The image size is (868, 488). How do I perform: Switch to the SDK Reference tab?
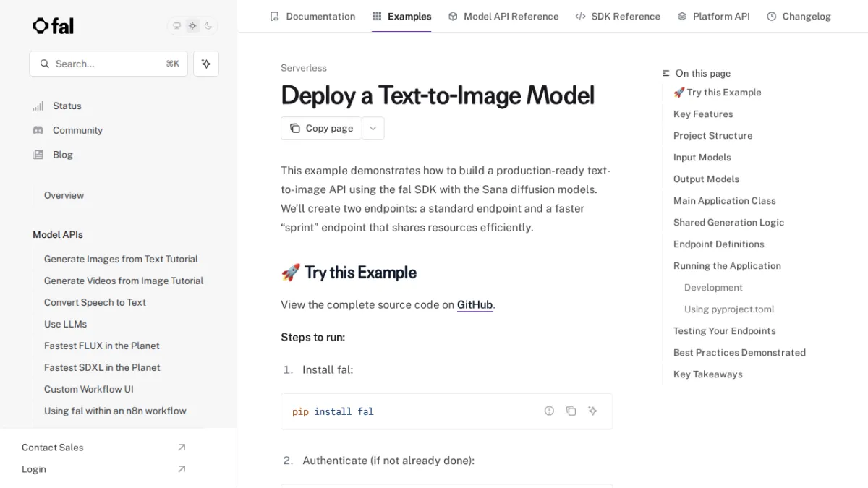618,16
